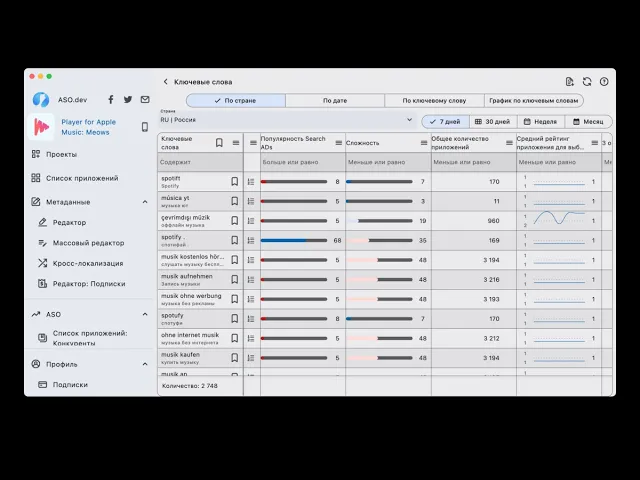The width and height of the screenshot is (640, 480).
Task: Switch to График по ключевым словам tab
Action: (534, 100)
